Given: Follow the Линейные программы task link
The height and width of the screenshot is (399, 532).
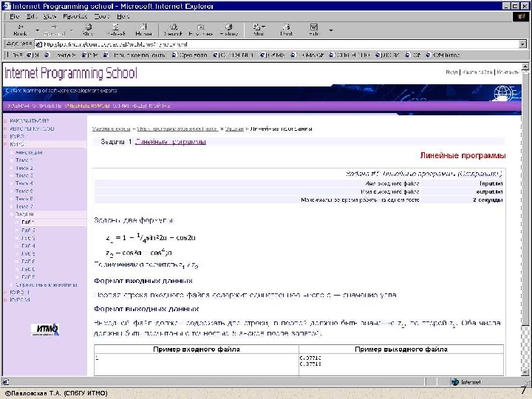Looking at the screenshot, I should tap(171, 142).
